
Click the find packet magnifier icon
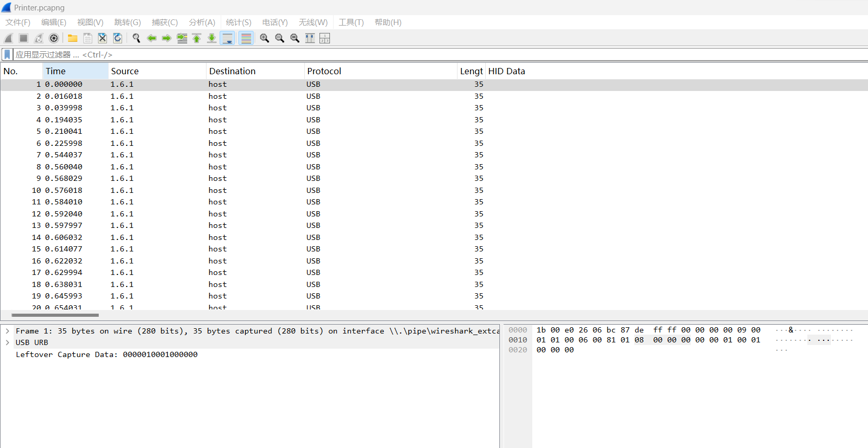tap(136, 38)
